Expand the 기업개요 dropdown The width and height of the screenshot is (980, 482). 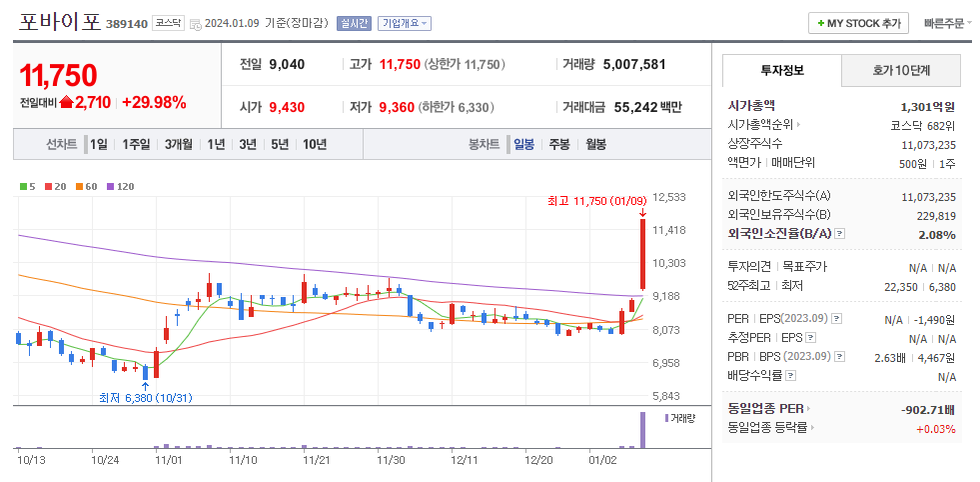(405, 24)
